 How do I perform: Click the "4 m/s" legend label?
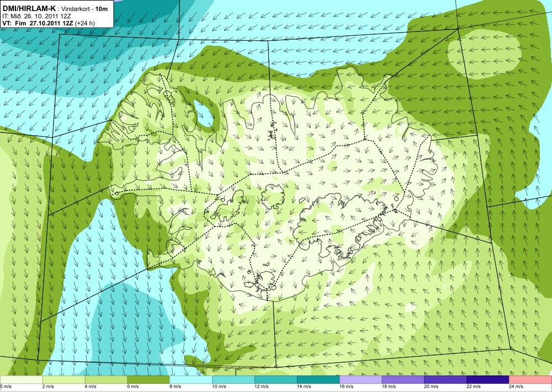point(91,386)
